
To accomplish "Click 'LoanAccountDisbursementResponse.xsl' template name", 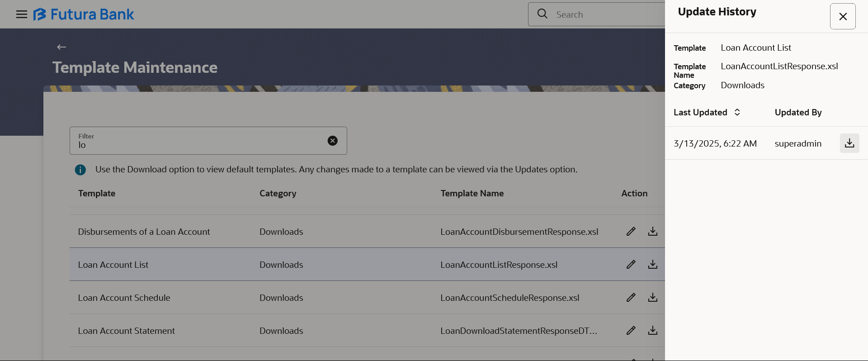I will [519, 232].
